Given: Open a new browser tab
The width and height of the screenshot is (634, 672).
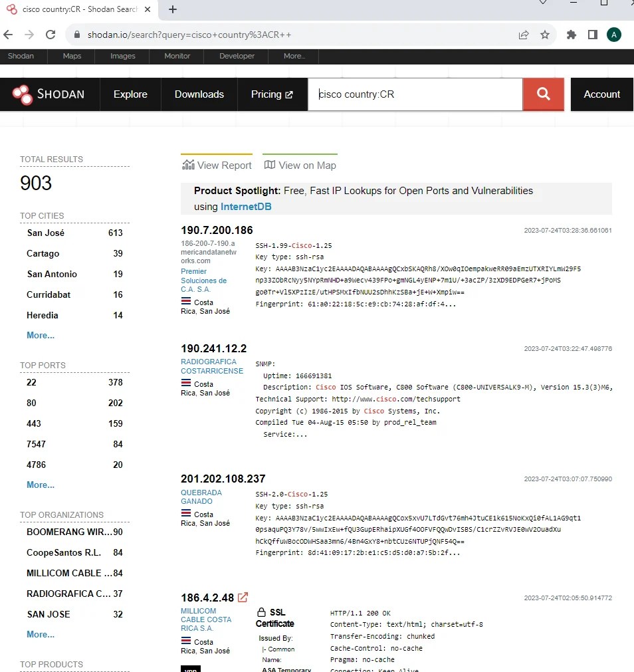Looking at the screenshot, I should pyautogui.click(x=173, y=9).
